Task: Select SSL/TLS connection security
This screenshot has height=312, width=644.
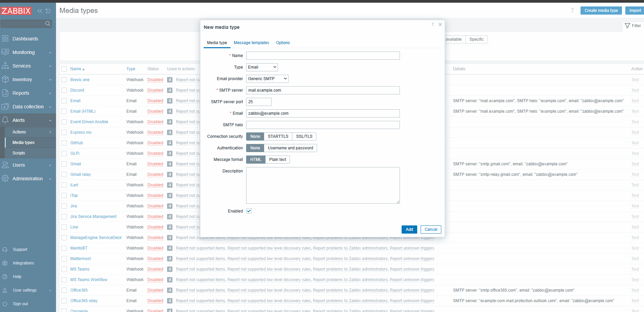Action: (304, 136)
